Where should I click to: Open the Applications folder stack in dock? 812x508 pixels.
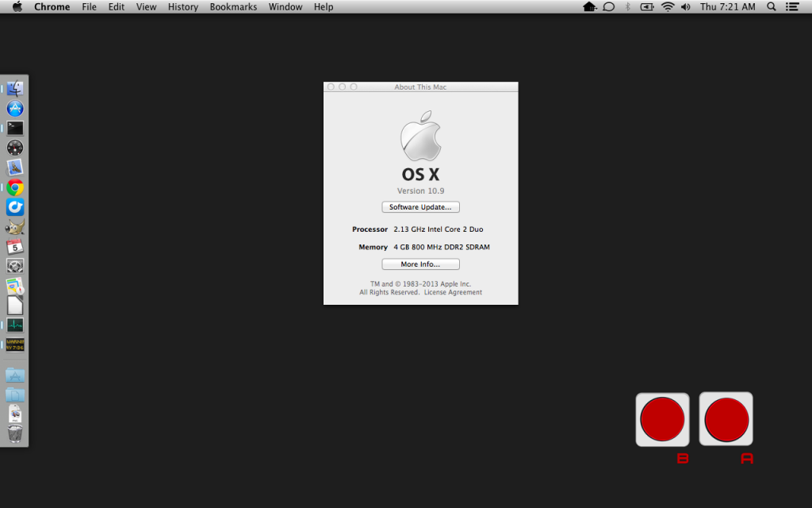tap(15, 375)
